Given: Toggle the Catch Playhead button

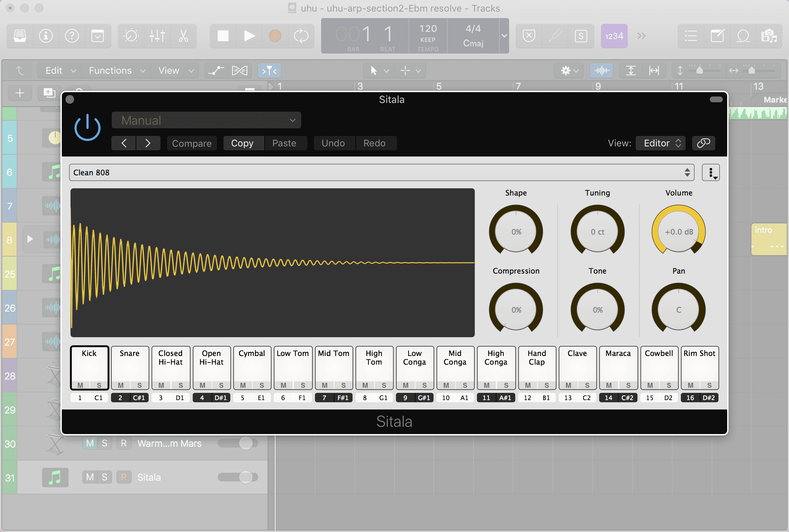Looking at the screenshot, I should pyautogui.click(x=269, y=70).
